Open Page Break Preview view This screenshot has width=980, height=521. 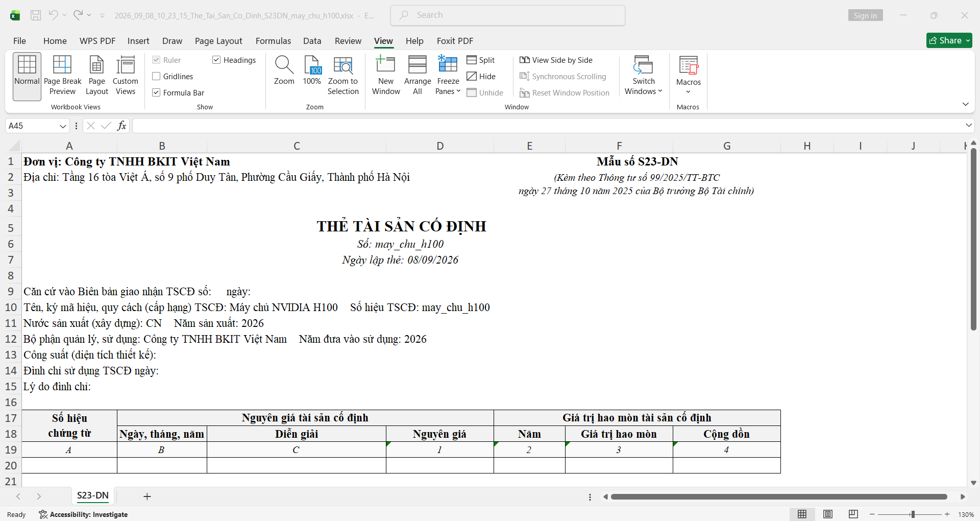62,76
